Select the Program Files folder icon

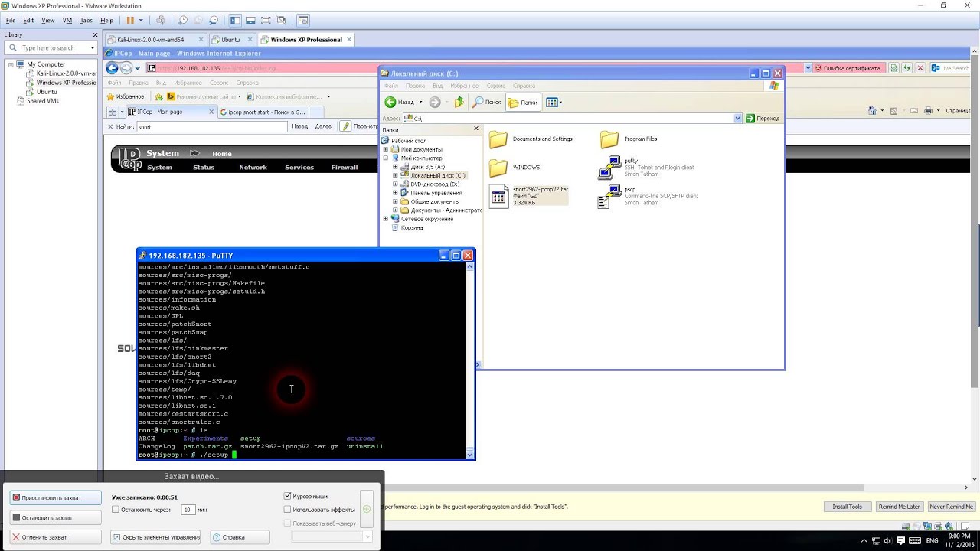point(609,139)
